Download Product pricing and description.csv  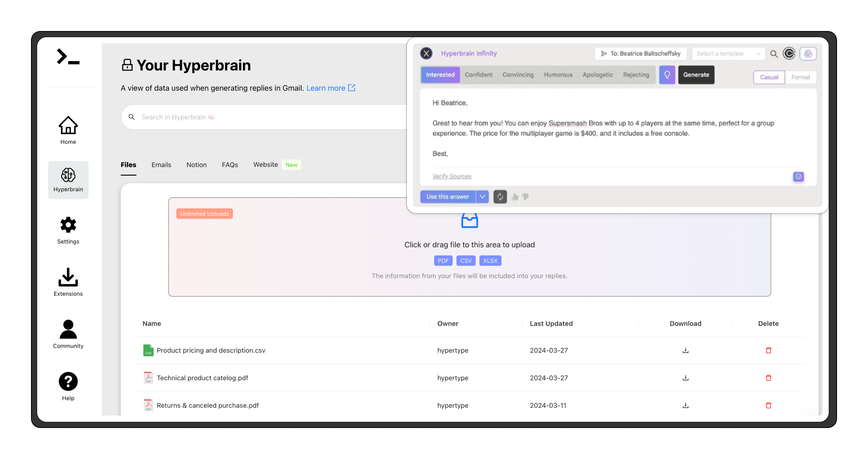pyautogui.click(x=685, y=350)
